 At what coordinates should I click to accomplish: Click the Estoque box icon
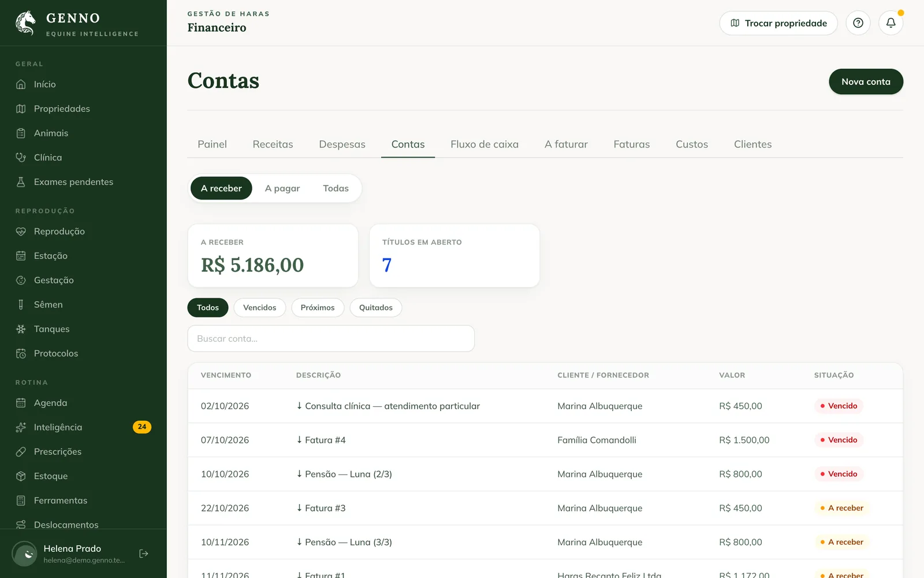[x=21, y=476]
